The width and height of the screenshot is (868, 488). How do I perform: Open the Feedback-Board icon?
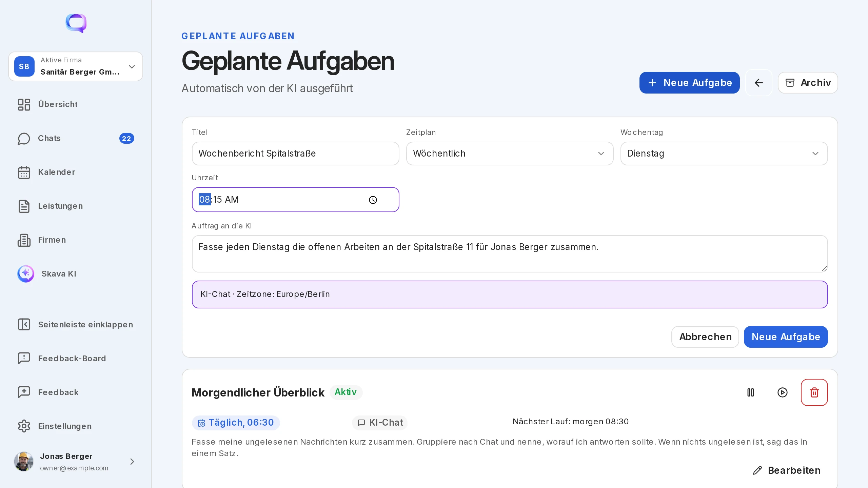pyautogui.click(x=24, y=359)
